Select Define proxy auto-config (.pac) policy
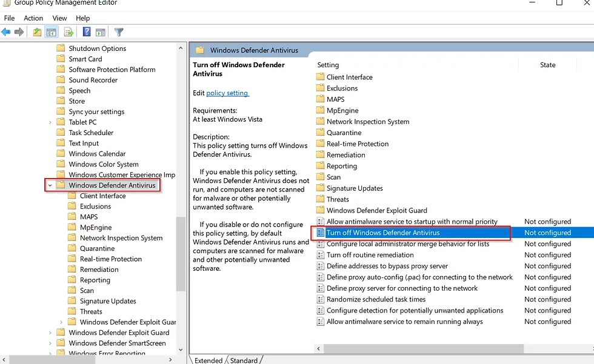The width and height of the screenshot is (594, 364). click(419, 277)
